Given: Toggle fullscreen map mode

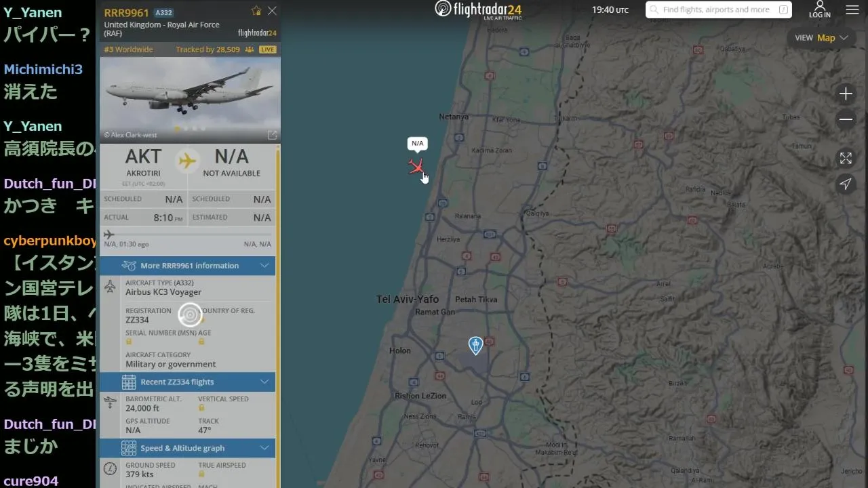Looking at the screenshot, I should (x=846, y=158).
